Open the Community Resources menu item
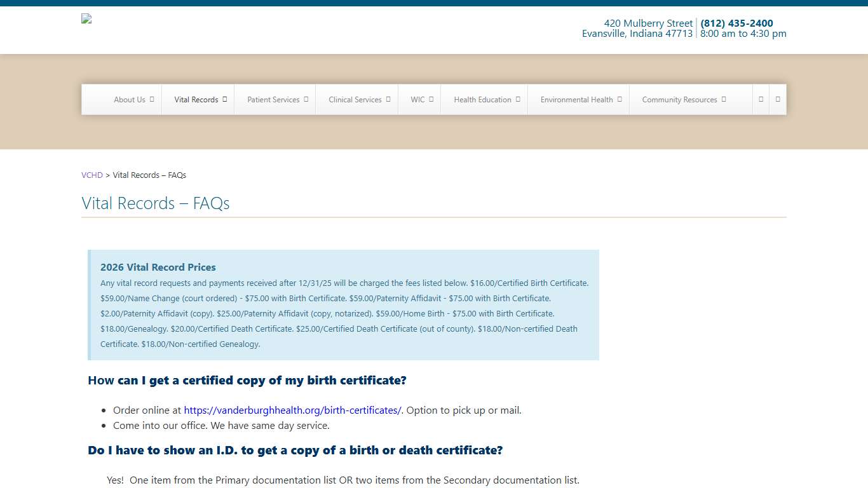This screenshot has width=868, height=488. click(679, 100)
